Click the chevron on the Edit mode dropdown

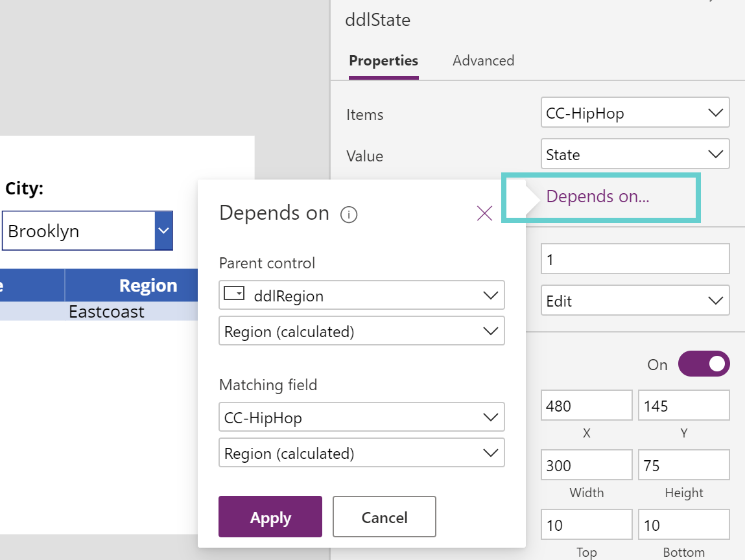pos(716,300)
